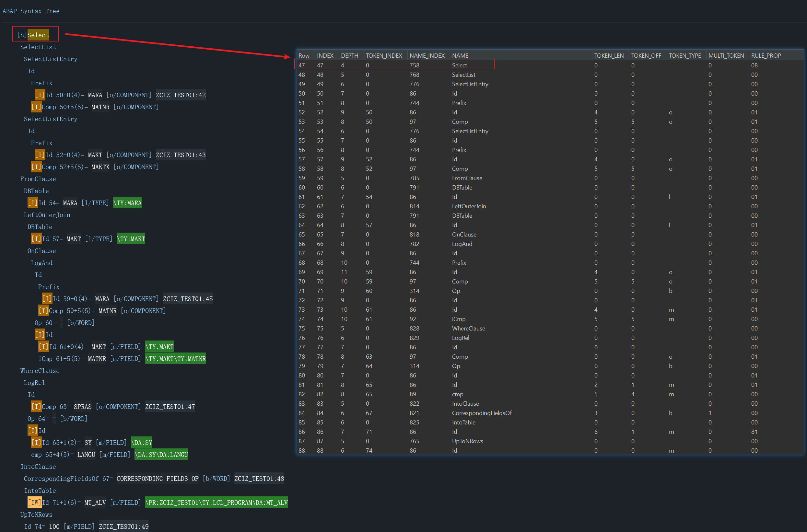Image resolution: width=807 pixels, height=532 pixels.
Task: Click [I] badge next to Id 50+0(4)= MARA
Action: pos(40,95)
